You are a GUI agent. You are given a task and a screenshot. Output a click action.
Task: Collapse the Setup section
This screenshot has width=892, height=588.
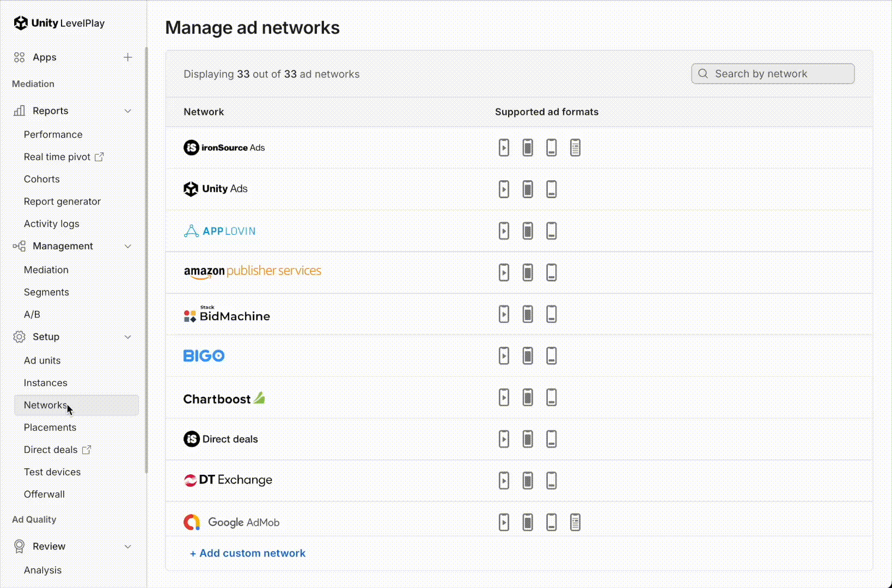point(128,336)
